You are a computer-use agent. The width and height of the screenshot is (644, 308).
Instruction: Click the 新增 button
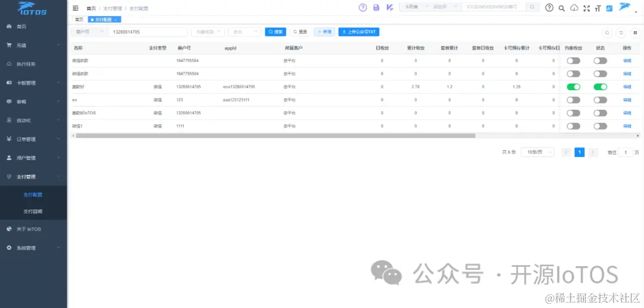(x=324, y=32)
